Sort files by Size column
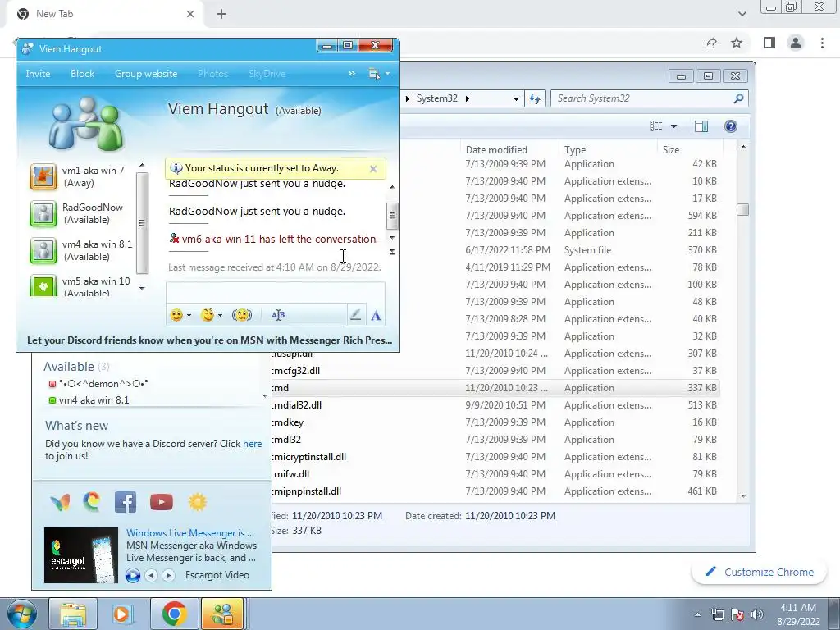840x630 pixels. coord(689,149)
